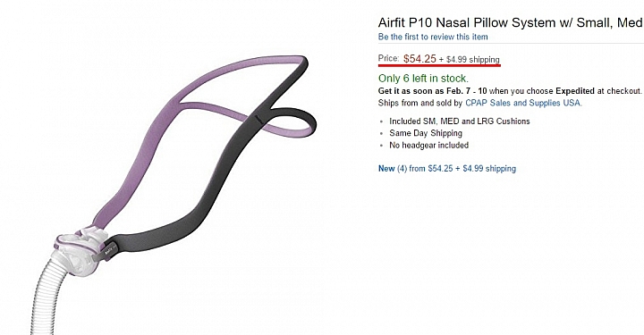The image size is (644, 335).
Task: Click the 'Price:' label
Action: pyautogui.click(x=388, y=59)
